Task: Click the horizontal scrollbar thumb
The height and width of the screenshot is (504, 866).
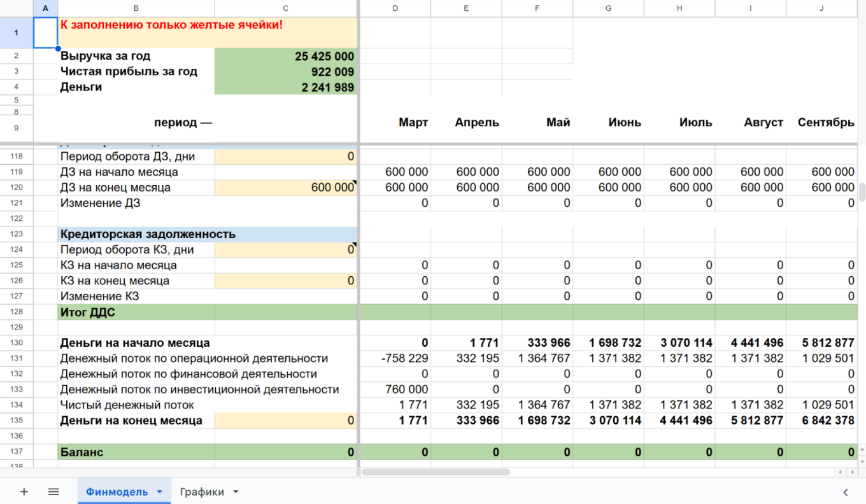Action: pos(436,472)
